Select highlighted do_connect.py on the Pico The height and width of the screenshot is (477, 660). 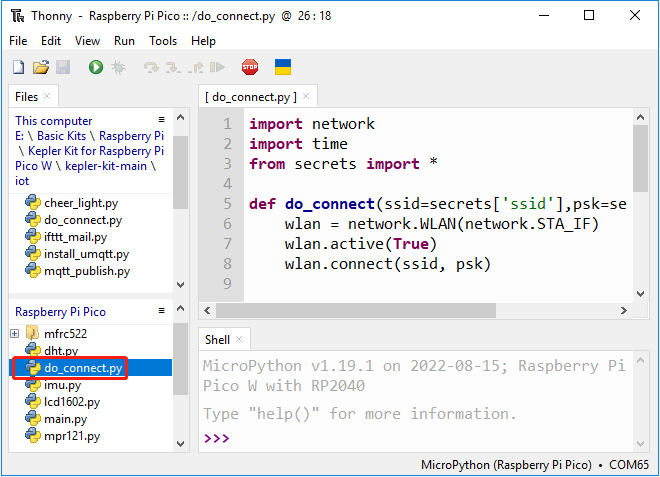point(90,368)
